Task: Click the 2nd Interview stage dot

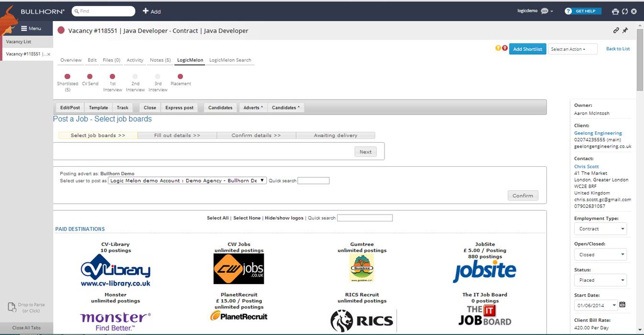Action: 135,76
